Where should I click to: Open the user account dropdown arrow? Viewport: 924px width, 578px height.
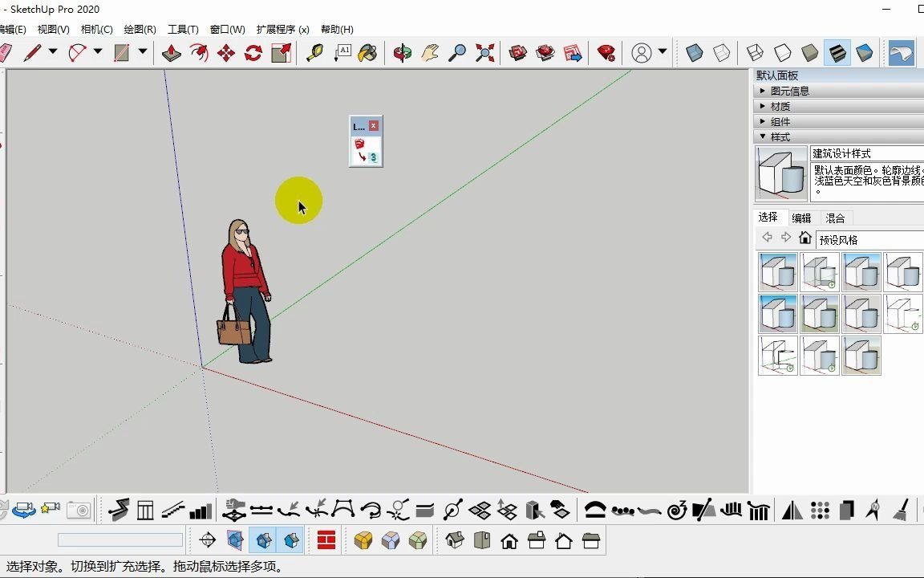[x=663, y=52]
